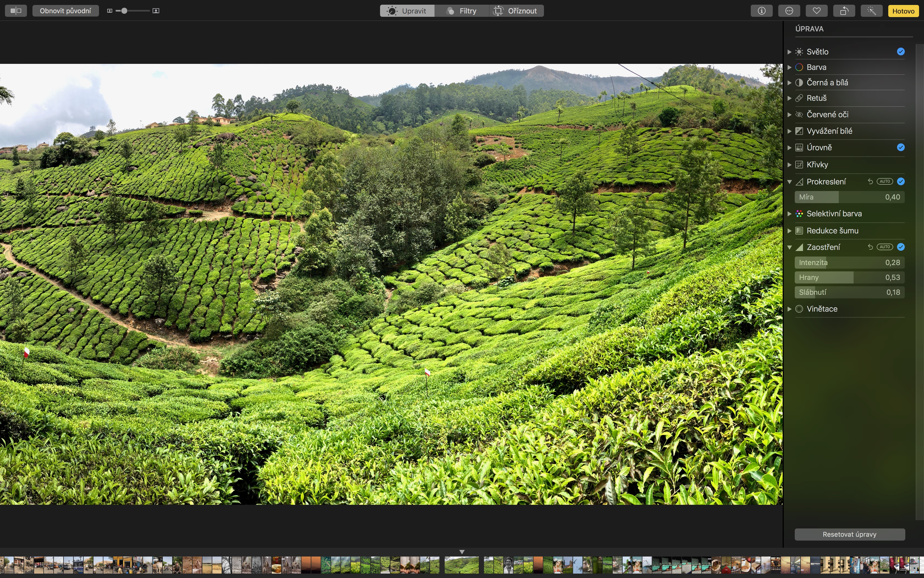Screen dimensions: 924x578
Task: Click the 0,40 Míra value
Action: click(892, 197)
